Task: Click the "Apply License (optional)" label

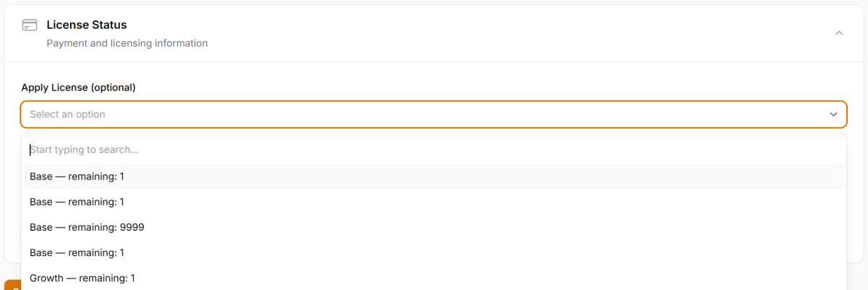Action: 78,88
